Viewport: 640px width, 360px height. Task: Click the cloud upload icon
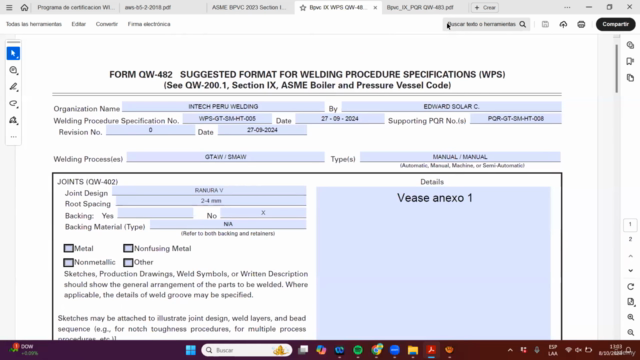click(563, 24)
